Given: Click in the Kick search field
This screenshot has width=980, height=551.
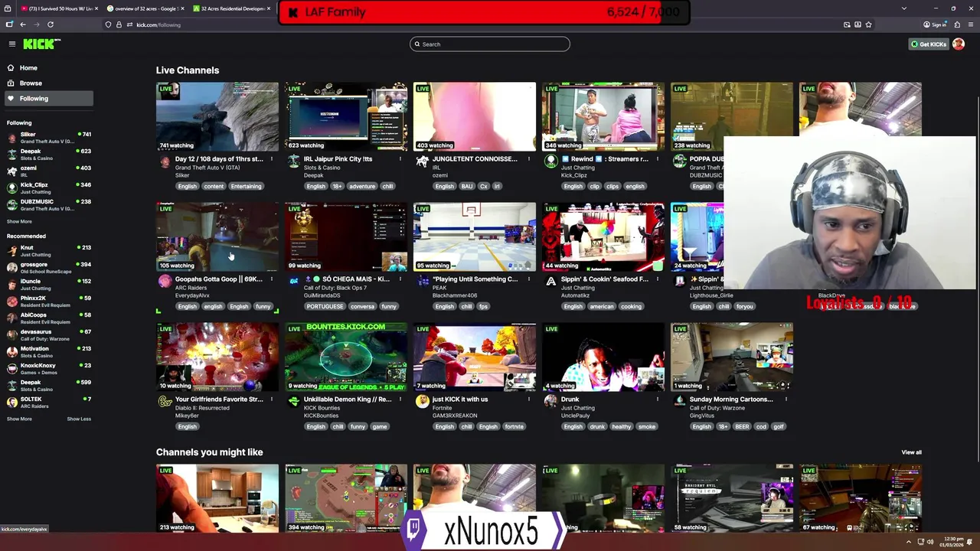Looking at the screenshot, I should (x=490, y=44).
